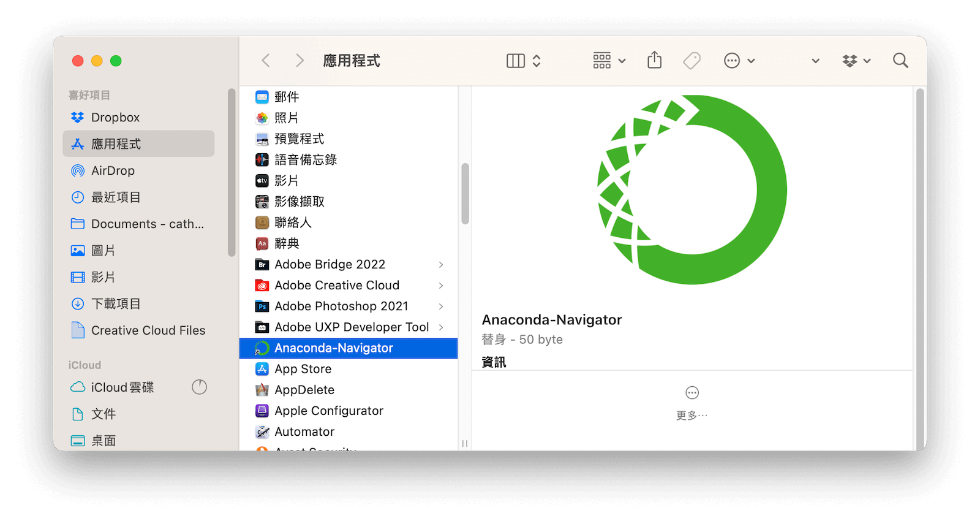
Task: Select the Adobe Bridge 2022 folder
Action: [x=349, y=264]
